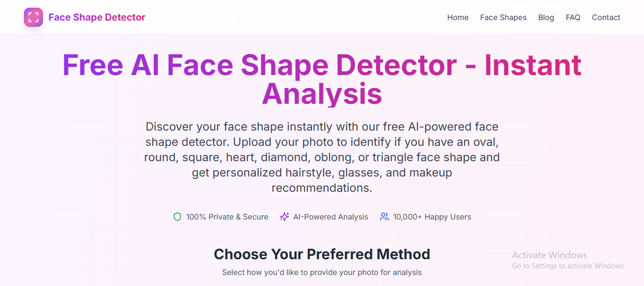Click the Choose Your Preferred Method heading
This screenshot has width=644, height=286.
click(x=322, y=254)
